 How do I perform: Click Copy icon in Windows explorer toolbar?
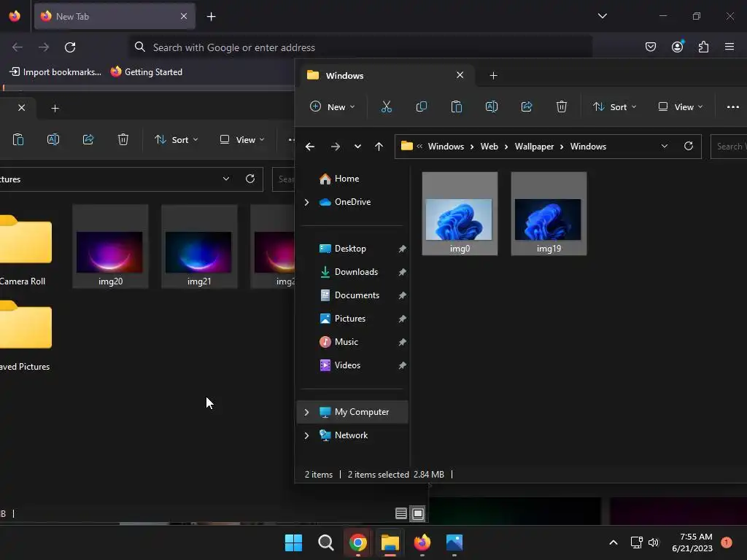[x=421, y=106]
